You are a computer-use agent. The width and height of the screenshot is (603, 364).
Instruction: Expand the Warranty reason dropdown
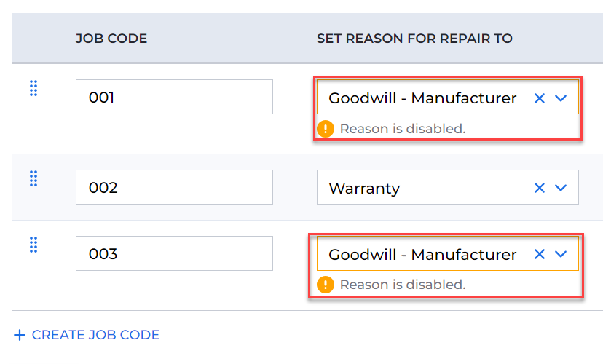561,188
